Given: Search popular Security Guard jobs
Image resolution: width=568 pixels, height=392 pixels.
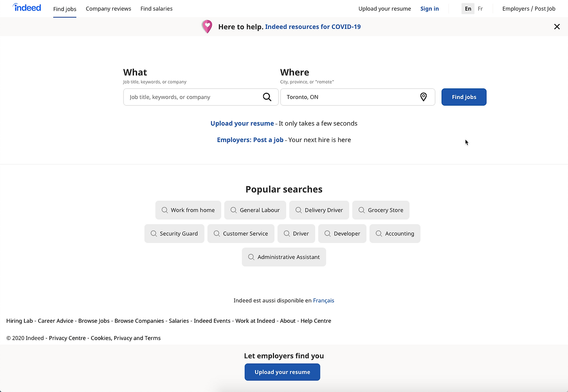Looking at the screenshot, I should 174,234.
